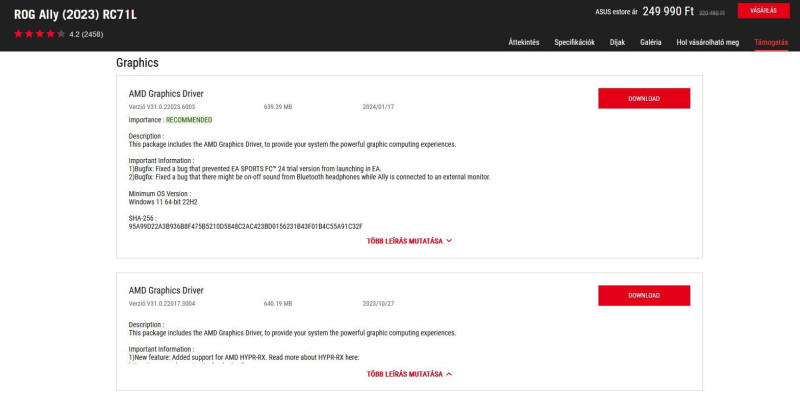Viewport: 800px width, 397px height.
Task: Click Windows 11 64-bit 22H2 text
Action: point(163,202)
